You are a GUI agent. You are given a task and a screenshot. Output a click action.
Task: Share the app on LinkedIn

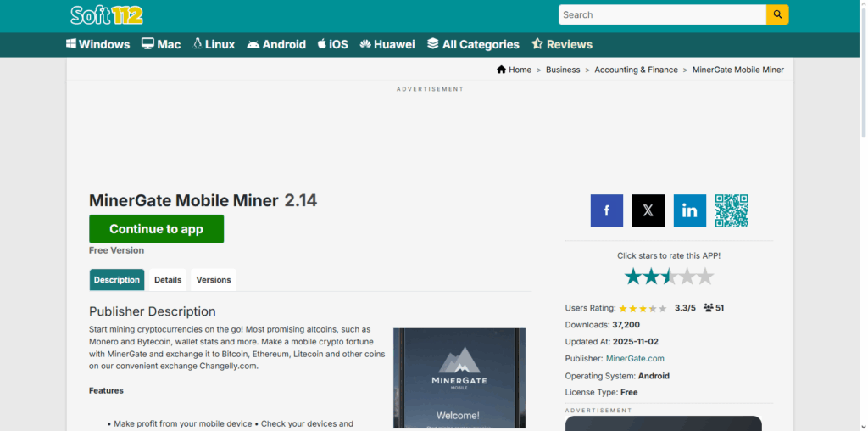tap(690, 210)
